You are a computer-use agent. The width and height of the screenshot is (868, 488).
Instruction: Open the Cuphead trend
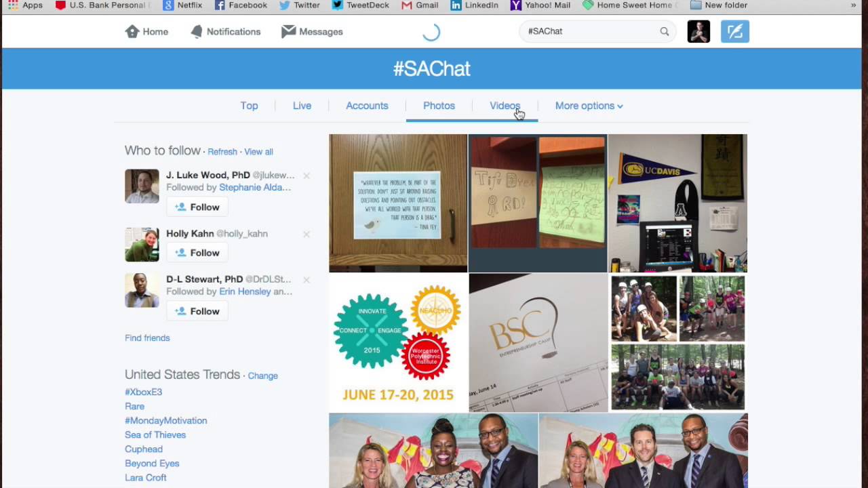[x=144, y=449]
